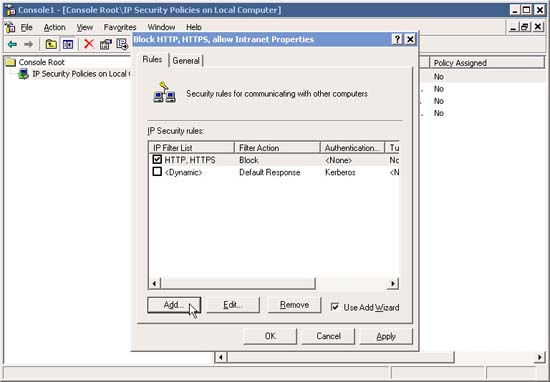Click the Back arrow toolbar icon
Screen dimensions: 550x382
coord(12,44)
